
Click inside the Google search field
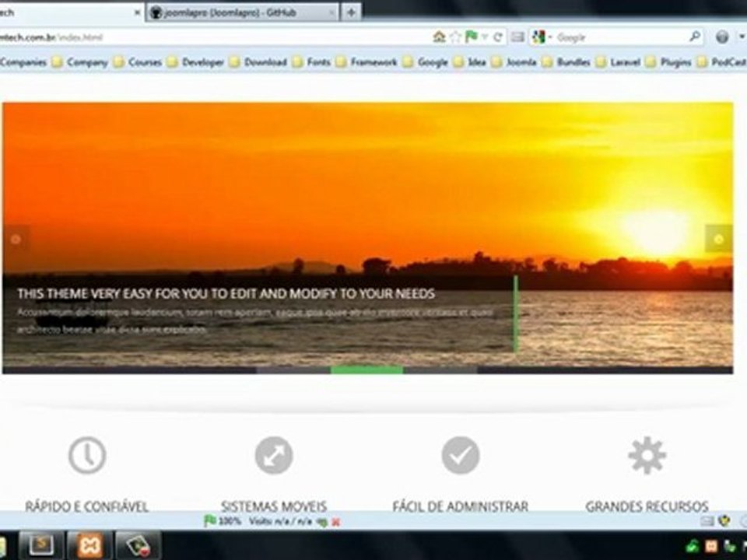pyautogui.click(x=619, y=37)
